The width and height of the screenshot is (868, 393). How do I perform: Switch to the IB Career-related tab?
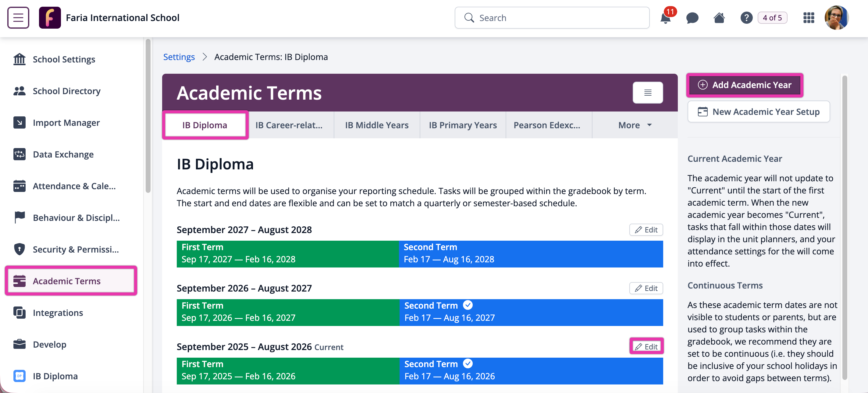[x=289, y=125]
